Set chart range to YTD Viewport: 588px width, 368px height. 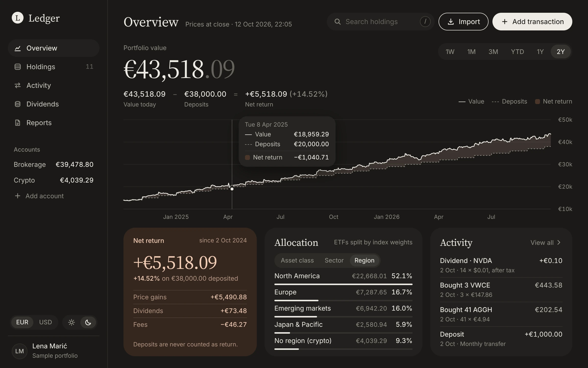pyautogui.click(x=517, y=52)
